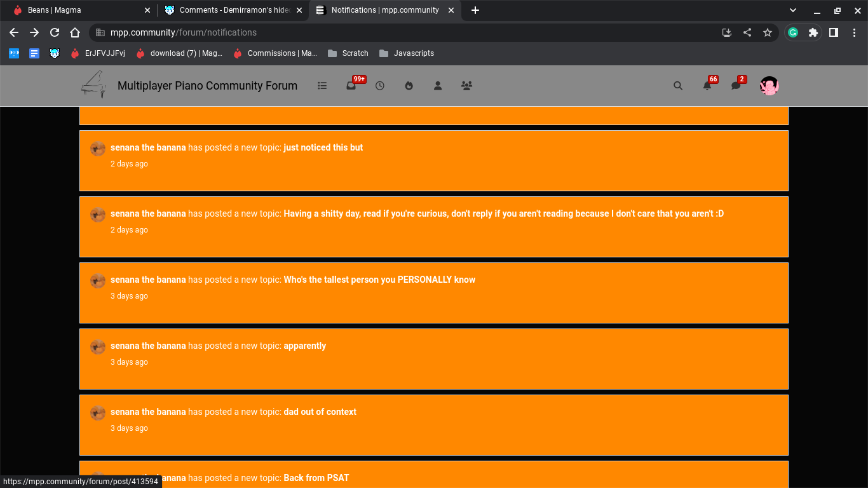Open the extensions puzzle icon
The width and height of the screenshot is (868, 488).
click(x=813, y=32)
